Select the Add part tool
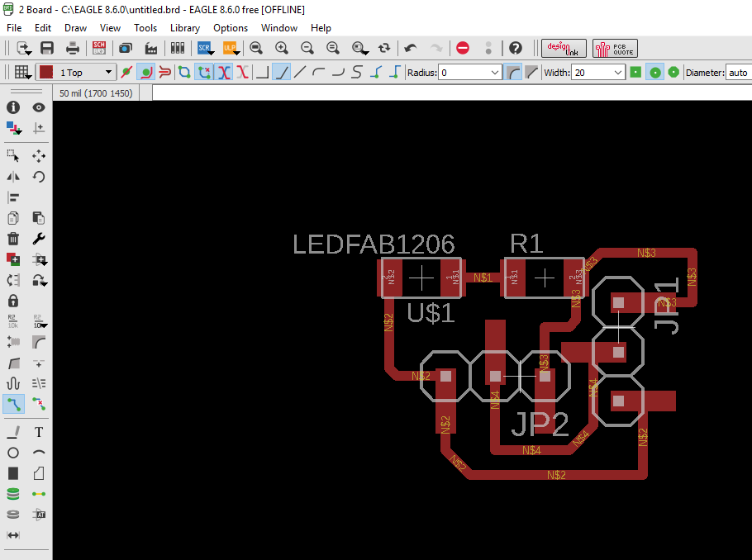 click(x=13, y=259)
